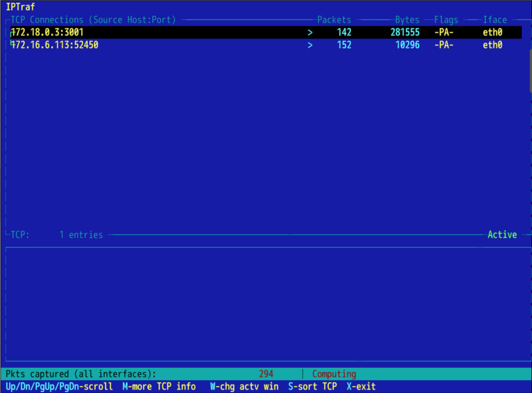Click the X-exit hint

(x=361, y=387)
